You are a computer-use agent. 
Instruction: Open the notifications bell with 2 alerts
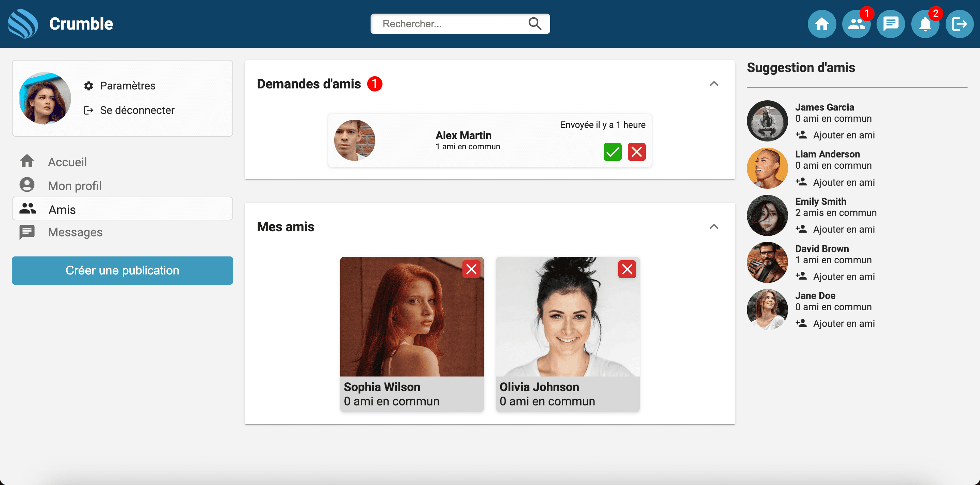click(925, 23)
